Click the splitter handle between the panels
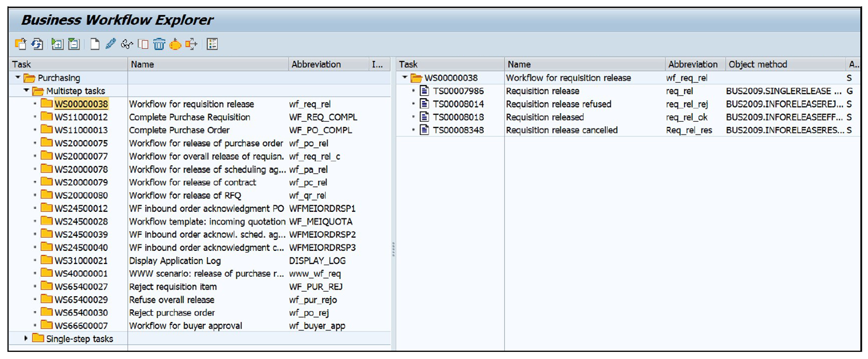This screenshot has height=359, width=868. tap(393, 249)
